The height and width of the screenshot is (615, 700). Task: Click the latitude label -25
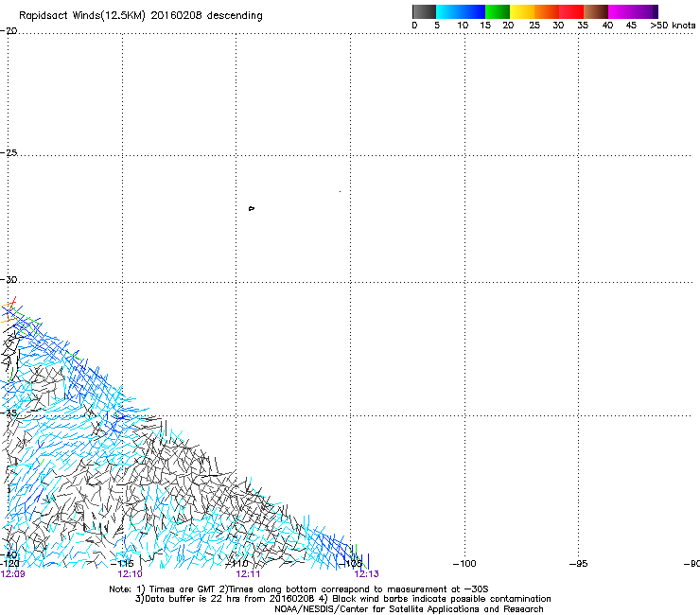click(x=9, y=152)
